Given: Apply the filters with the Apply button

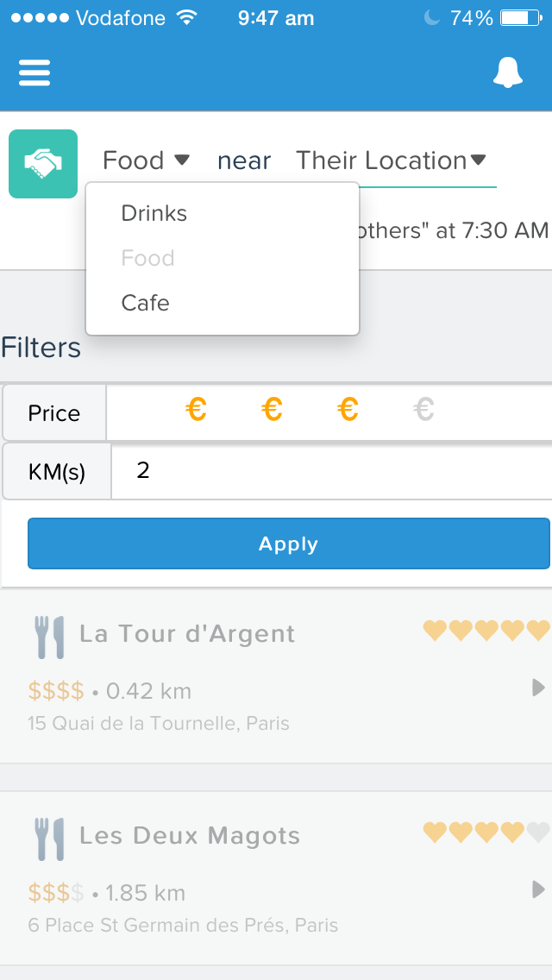Looking at the screenshot, I should click(x=289, y=543).
